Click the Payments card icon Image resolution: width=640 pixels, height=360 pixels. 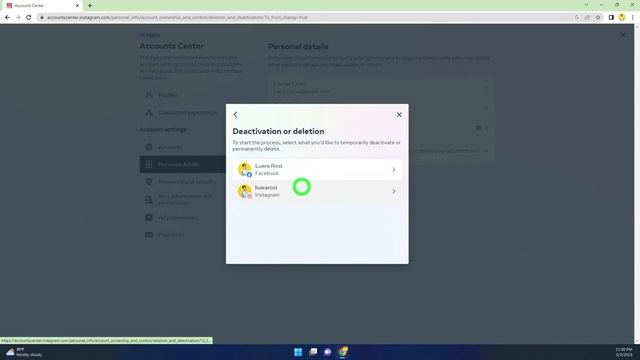click(149, 235)
